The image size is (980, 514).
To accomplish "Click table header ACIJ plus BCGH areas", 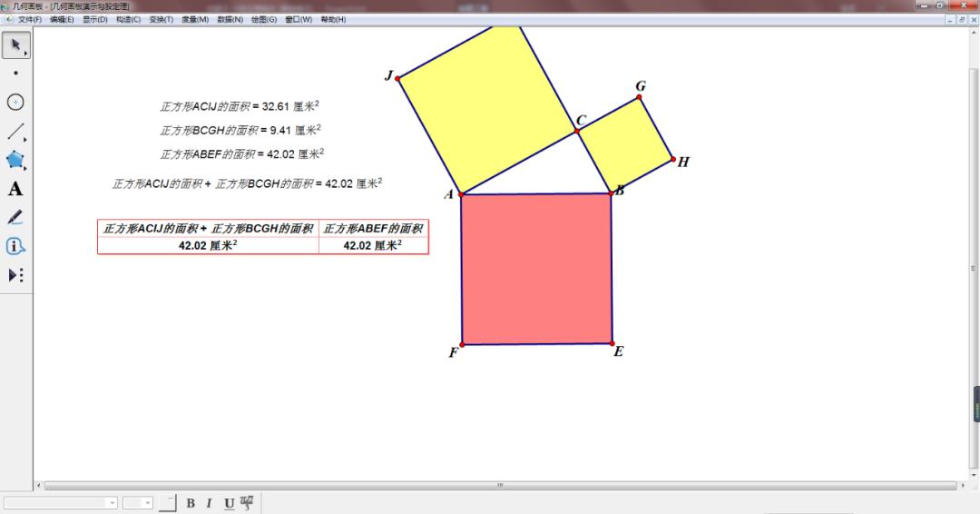I will (x=208, y=229).
